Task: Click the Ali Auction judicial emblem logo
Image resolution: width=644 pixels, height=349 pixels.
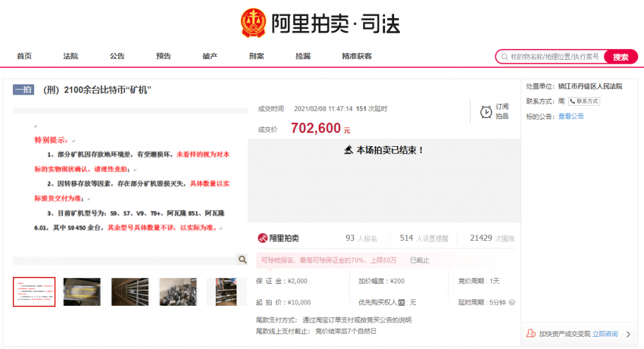Action: tap(253, 23)
